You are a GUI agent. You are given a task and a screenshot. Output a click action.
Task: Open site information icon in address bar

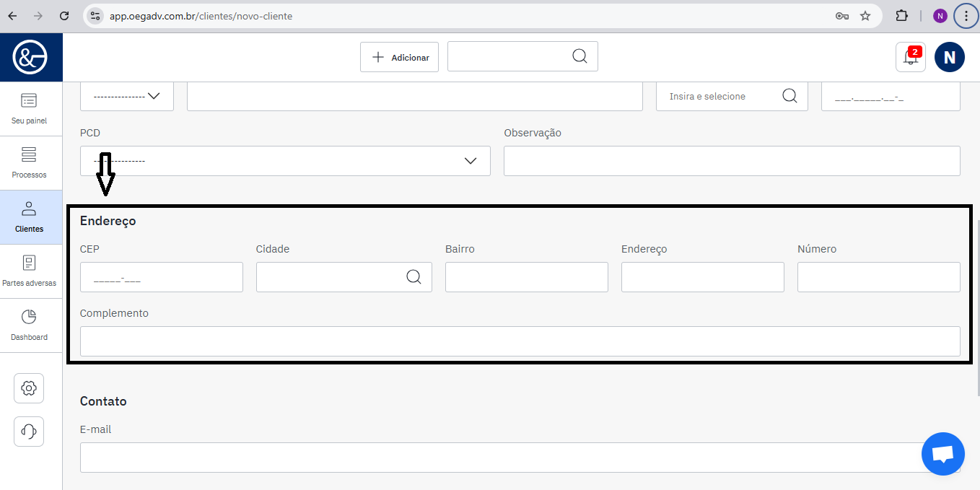click(x=95, y=16)
